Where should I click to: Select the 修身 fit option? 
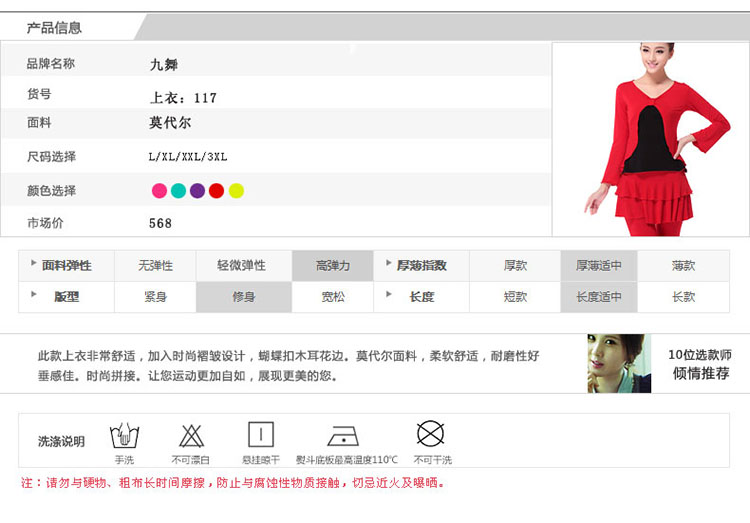point(244,297)
